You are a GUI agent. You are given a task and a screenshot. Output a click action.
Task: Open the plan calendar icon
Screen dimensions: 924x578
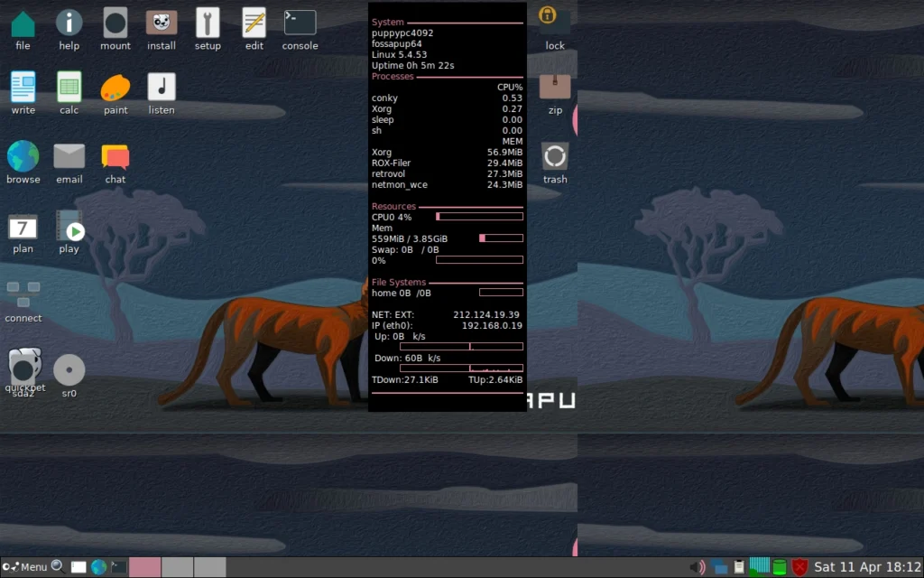tap(23, 233)
